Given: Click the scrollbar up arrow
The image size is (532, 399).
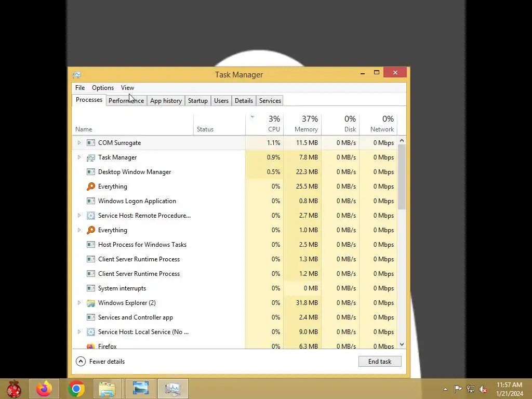Looking at the screenshot, I should click(402, 140).
